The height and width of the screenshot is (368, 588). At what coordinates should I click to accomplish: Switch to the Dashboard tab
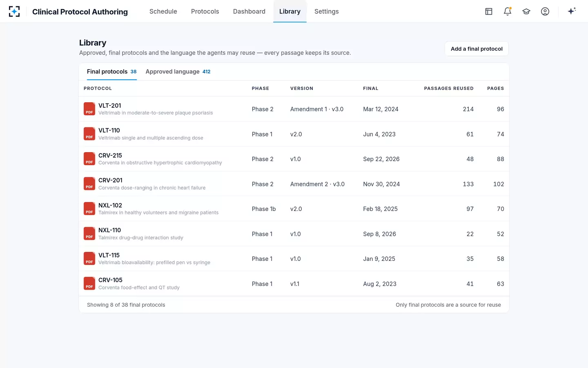[249, 11]
